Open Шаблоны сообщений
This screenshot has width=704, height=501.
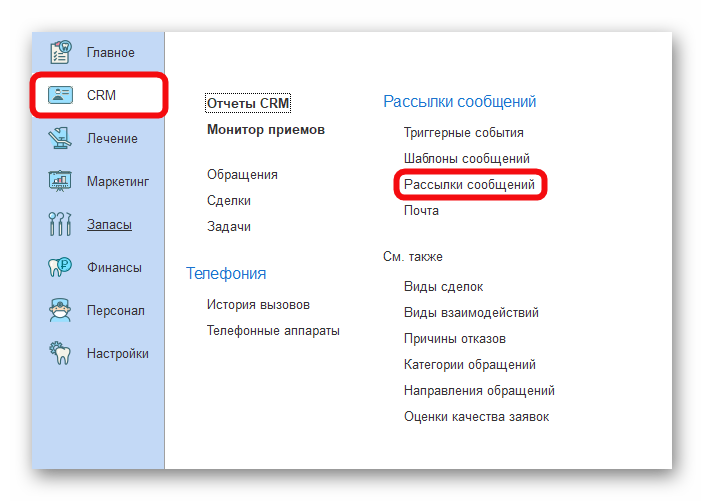pos(467,159)
